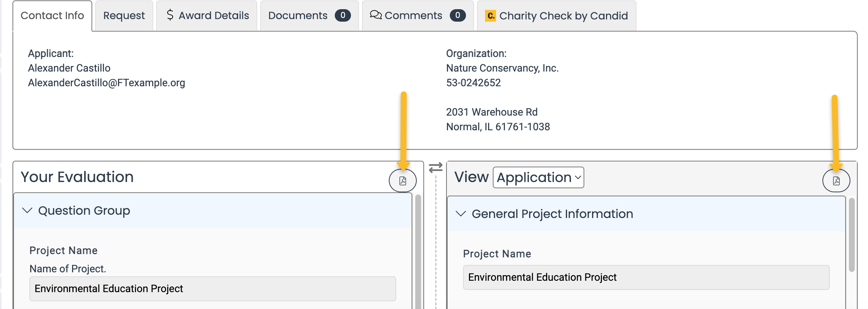Collapse the Question Group section
This screenshot has width=868, height=309.
[27, 211]
